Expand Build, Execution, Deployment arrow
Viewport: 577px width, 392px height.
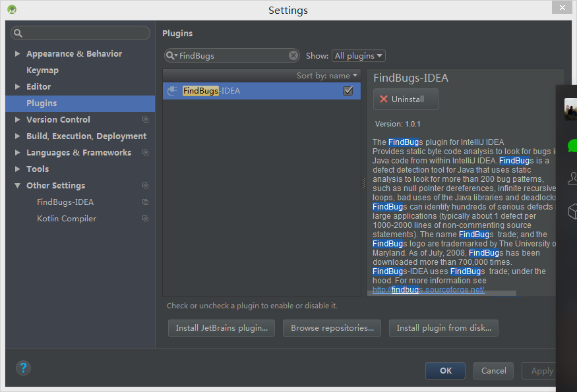click(17, 136)
